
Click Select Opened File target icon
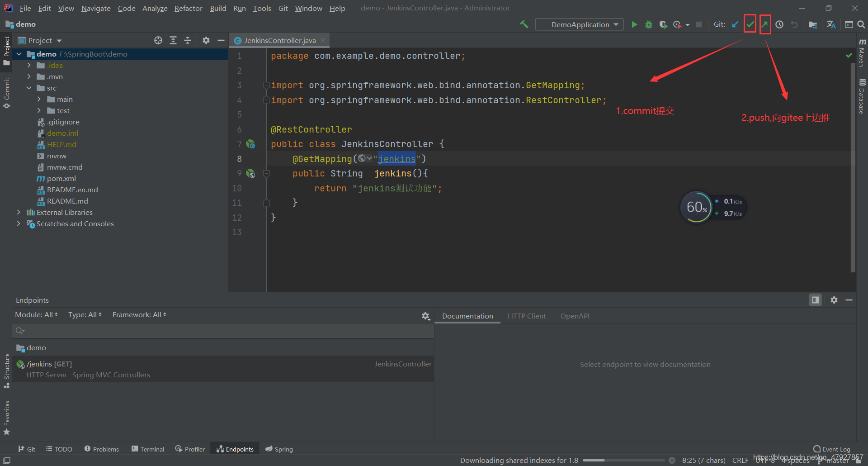158,40
